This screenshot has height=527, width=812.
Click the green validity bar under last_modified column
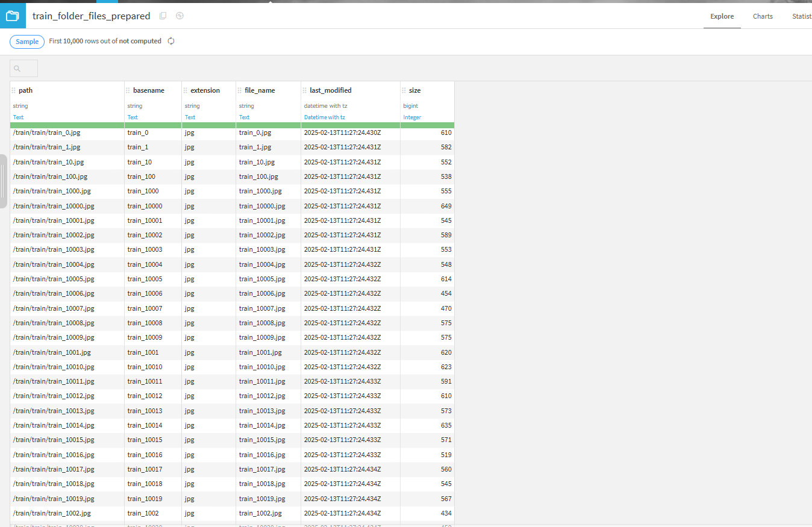[351, 125]
